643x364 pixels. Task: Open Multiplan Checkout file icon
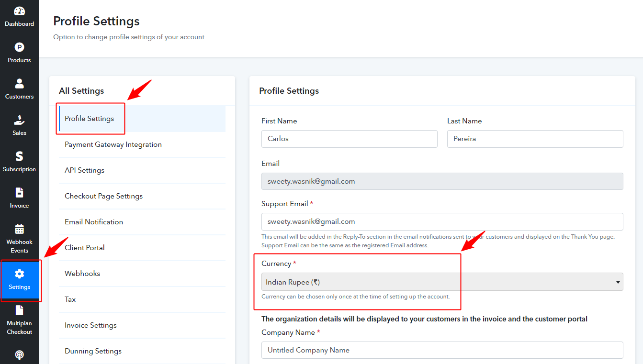point(19,310)
